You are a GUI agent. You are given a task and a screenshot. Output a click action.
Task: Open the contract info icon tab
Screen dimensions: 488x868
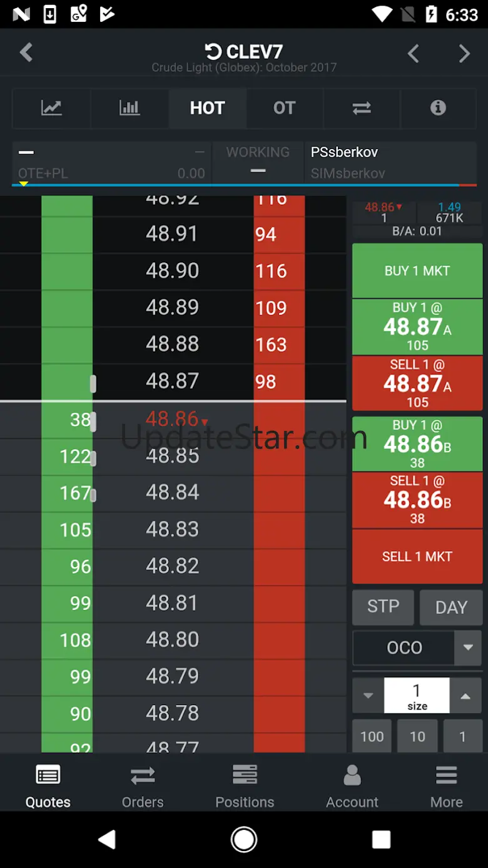438,108
